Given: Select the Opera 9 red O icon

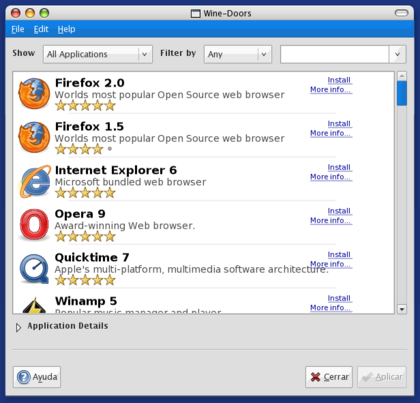Looking at the screenshot, I should [34, 225].
